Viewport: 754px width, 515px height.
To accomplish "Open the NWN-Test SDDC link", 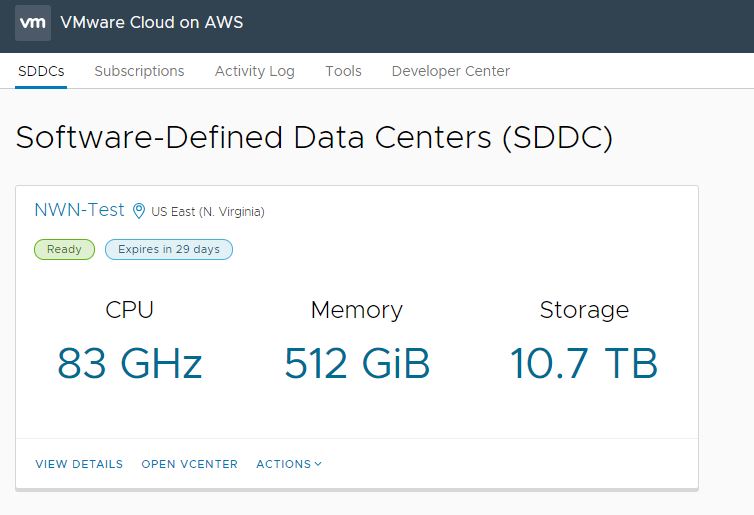I will (79, 210).
